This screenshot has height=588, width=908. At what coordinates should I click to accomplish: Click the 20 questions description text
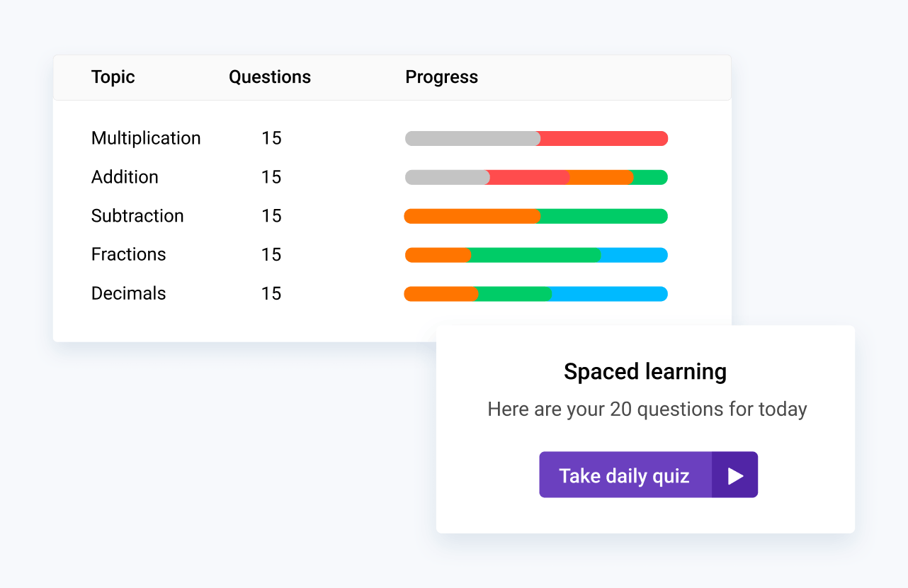coord(646,409)
